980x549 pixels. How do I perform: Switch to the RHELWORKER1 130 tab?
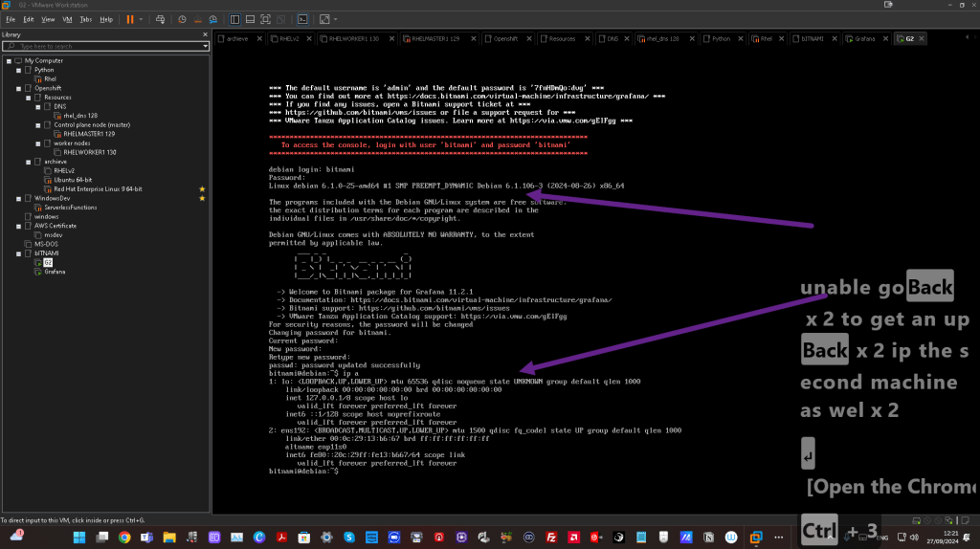point(354,38)
